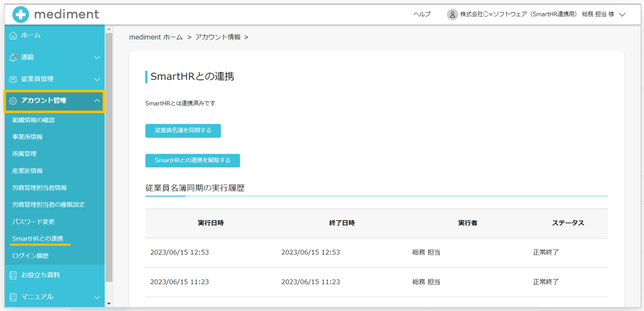Screen dimensions: 644x311
Task: Click the sidebar scroll down arrow
Action: click(x=109, y=303)
